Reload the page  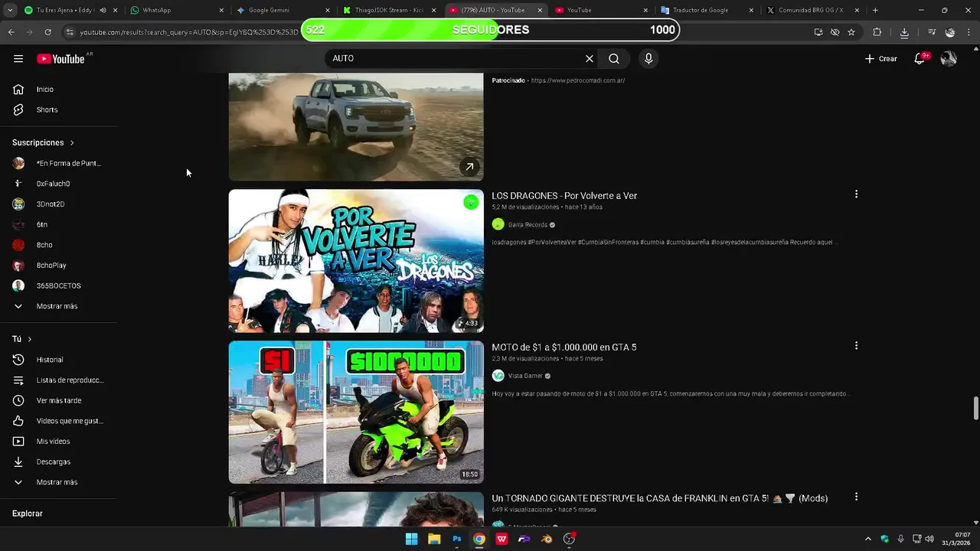(x=47, y=32)
